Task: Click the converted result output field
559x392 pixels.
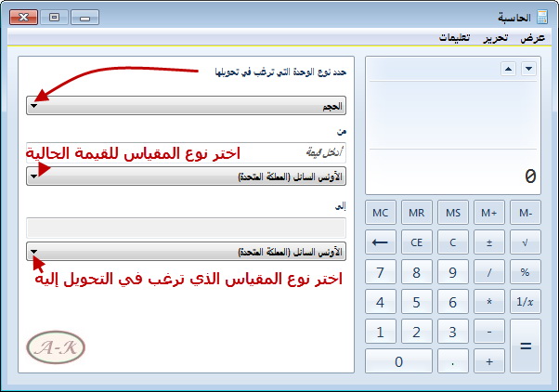Action: click(x=186, y=228)
